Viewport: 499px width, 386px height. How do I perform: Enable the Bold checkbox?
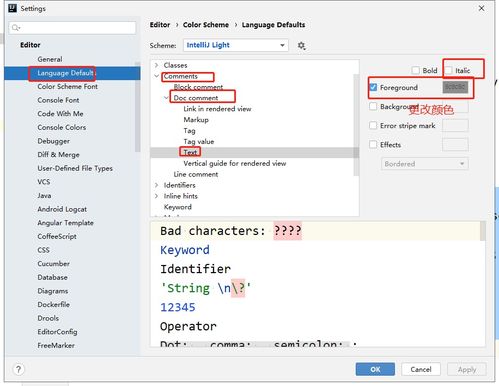coord(416,70)
